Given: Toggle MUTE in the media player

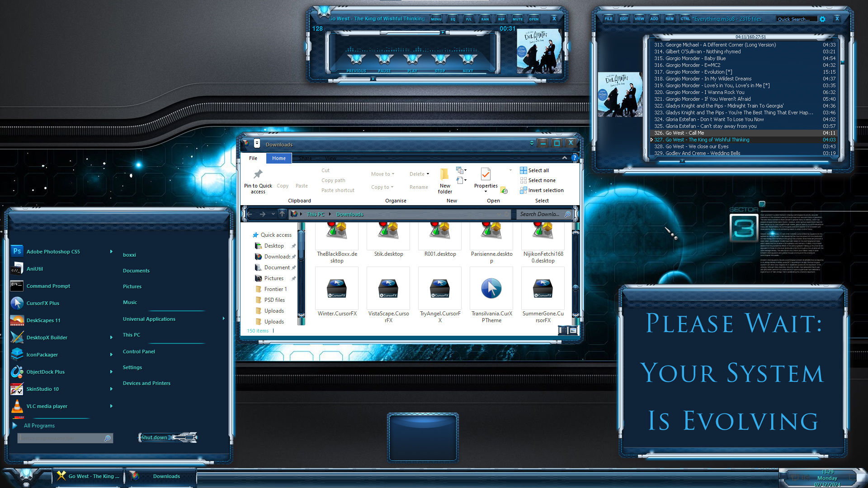Looking at the screenshot, I should point(517,19).
